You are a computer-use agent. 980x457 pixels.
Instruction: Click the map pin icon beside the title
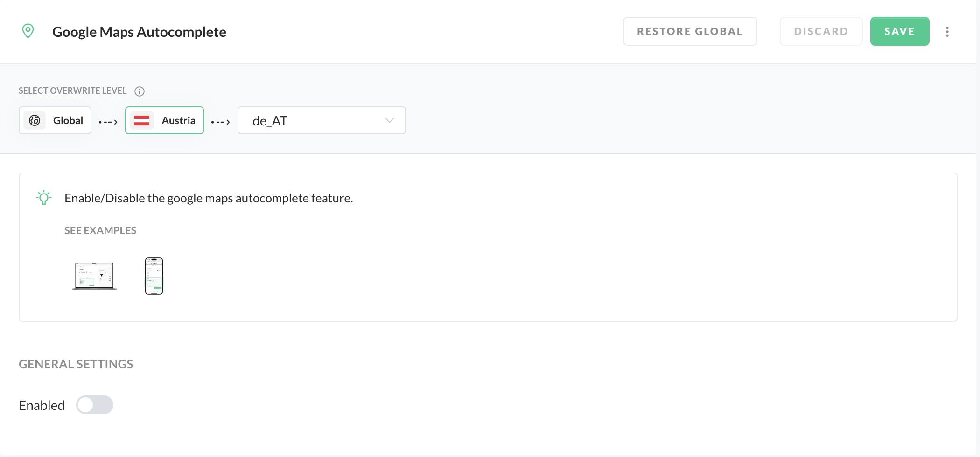coord(28,31)
